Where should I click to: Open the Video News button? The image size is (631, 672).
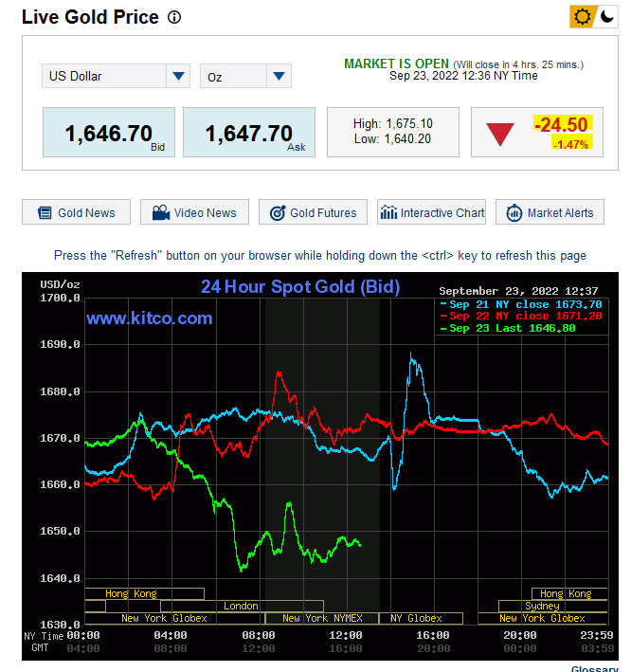click(194, 212)
